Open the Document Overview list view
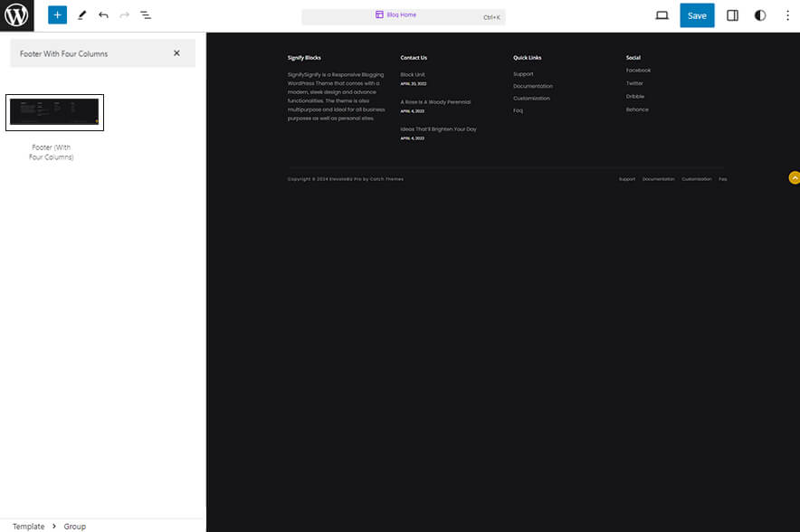800x532 pixels. [146, 14]
